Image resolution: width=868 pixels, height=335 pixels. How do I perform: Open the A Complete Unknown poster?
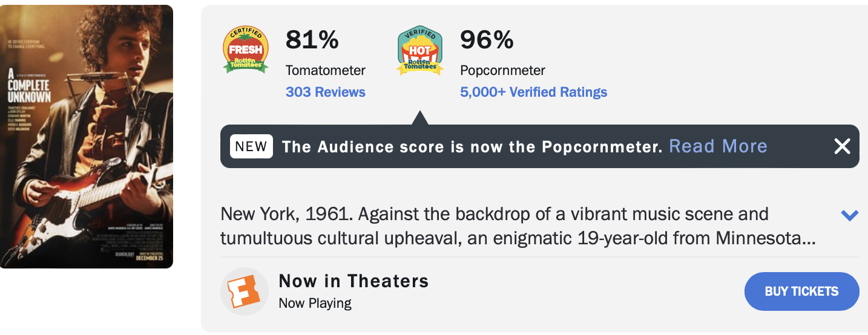(x=87, y=137)
